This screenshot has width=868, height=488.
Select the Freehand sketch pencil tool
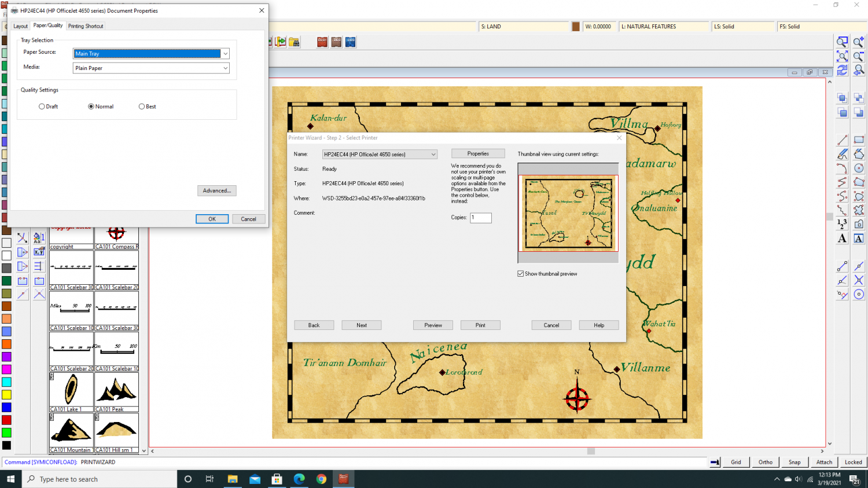tap(843, 154)
